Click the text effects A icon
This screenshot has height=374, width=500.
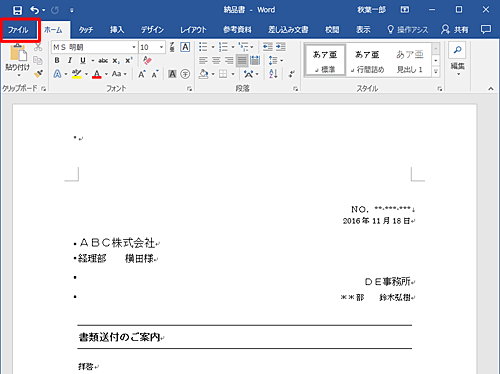click(57, 74)
